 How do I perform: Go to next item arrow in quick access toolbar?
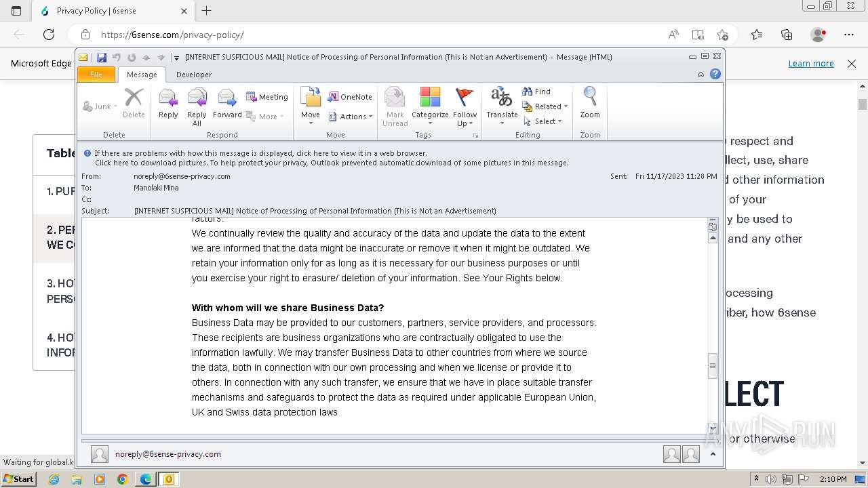[161, 58]
